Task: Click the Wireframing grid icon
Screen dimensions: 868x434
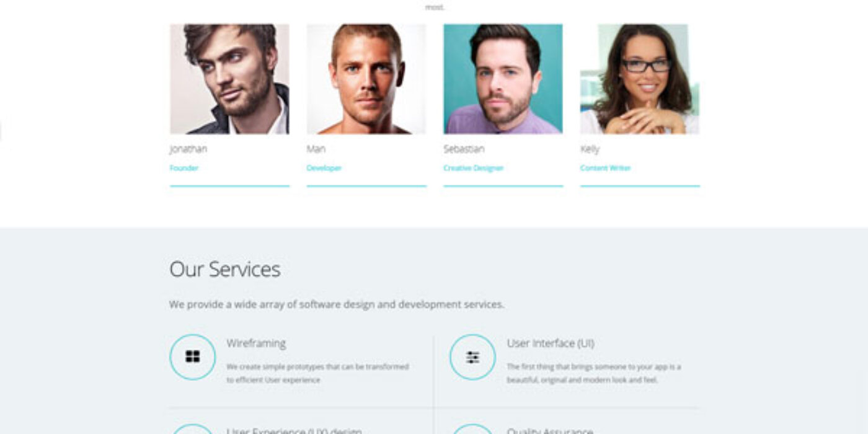Action: (x=193, y=356)
